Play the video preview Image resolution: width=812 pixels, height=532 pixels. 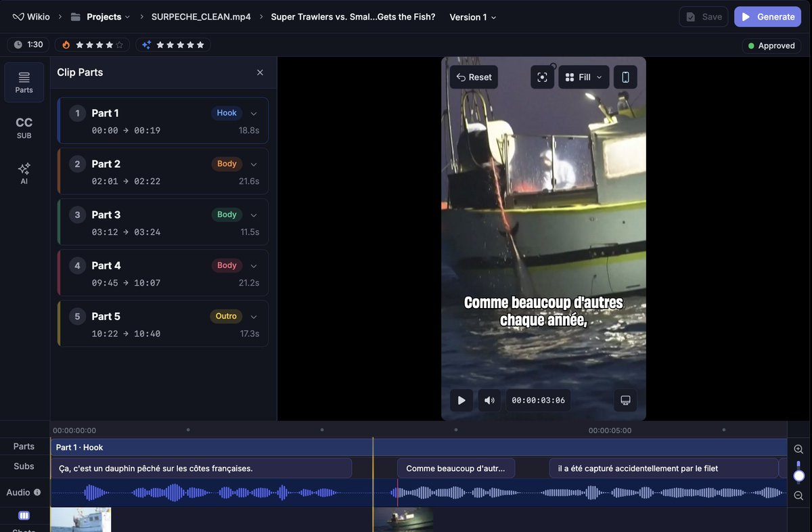tap(461, 400)
